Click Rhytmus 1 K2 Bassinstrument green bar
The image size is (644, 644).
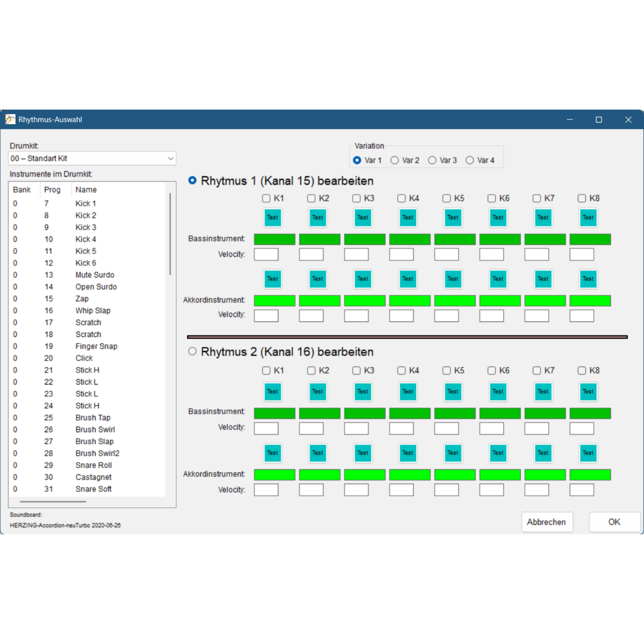tap(319, 239)
